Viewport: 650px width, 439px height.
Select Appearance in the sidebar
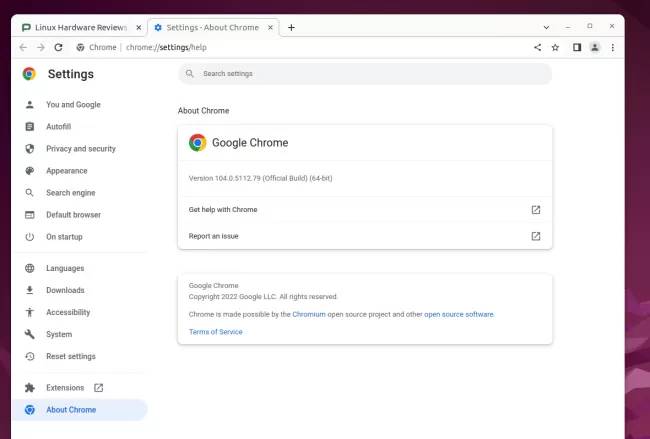pyautogui.click(x=66, y=171)
